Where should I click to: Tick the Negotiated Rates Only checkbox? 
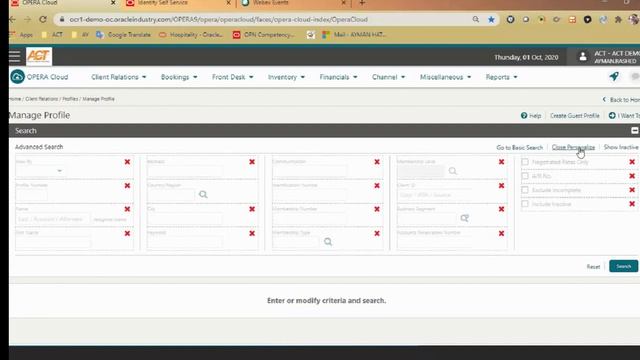tap(525, 162)
